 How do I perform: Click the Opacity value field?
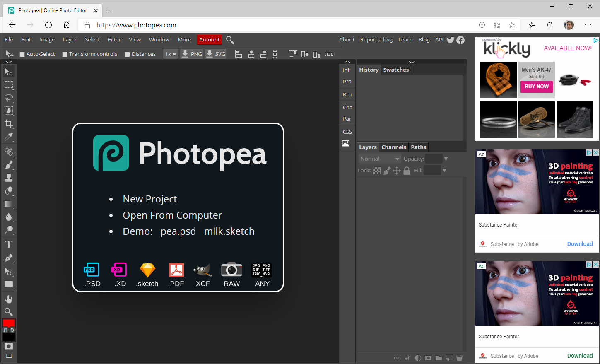pyautogui.click(x=434, y=159)
